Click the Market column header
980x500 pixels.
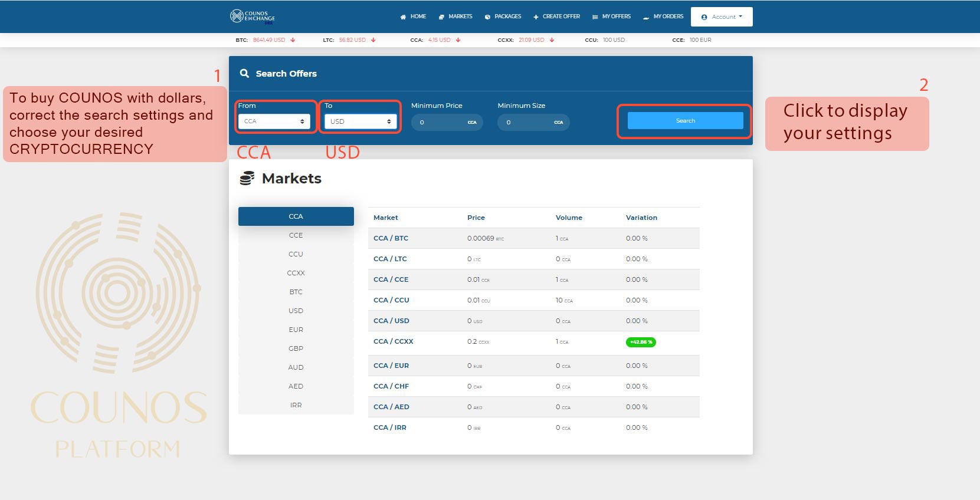[386, 218]
